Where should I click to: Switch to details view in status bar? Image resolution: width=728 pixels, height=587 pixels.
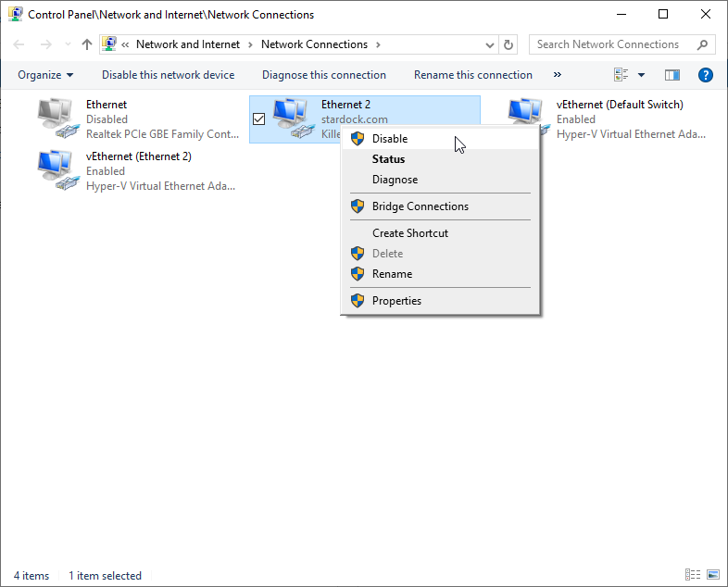(x=693, y=575)
